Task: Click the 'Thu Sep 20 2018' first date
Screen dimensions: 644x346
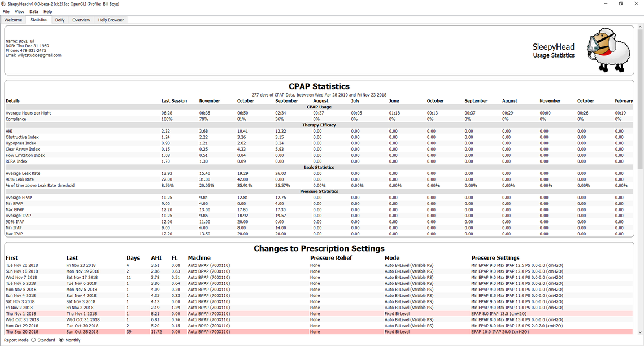Action: click(x=22, y=332)
